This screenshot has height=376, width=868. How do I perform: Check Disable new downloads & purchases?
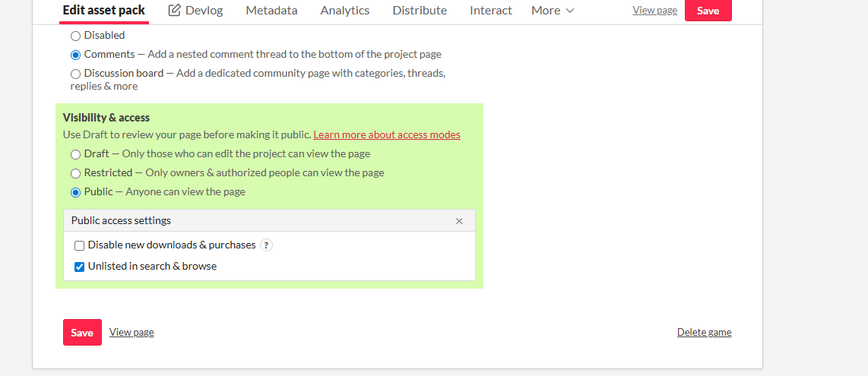click(79, 245)
